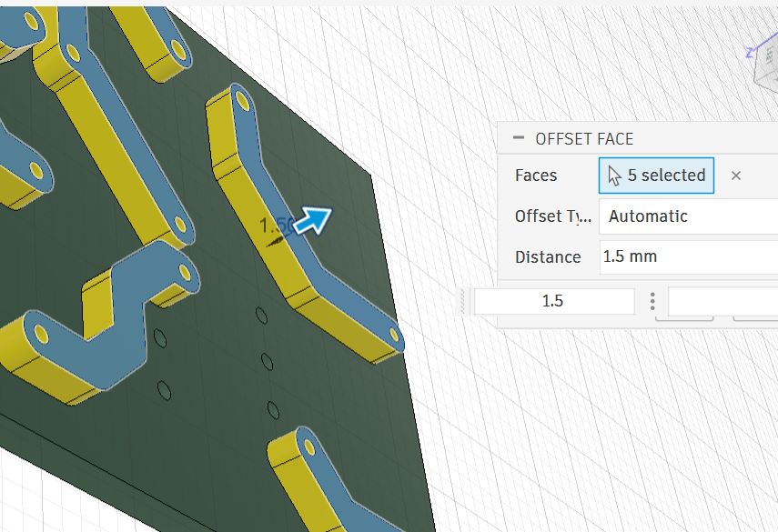Open the Offset Type dropdown showing Automatic
Image resolution: width=778 pixels, height=532 pixels.
pyautogui.click(x=687, y=216)
